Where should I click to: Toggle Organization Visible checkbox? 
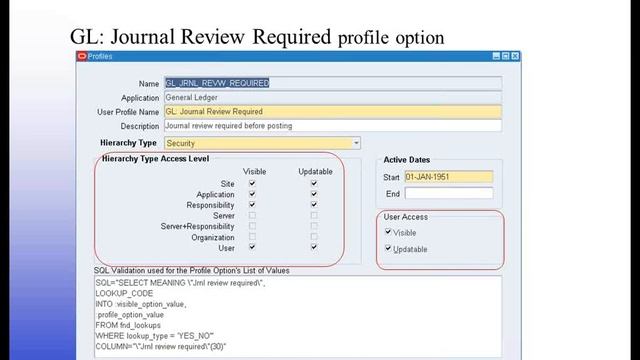[252, 236]
